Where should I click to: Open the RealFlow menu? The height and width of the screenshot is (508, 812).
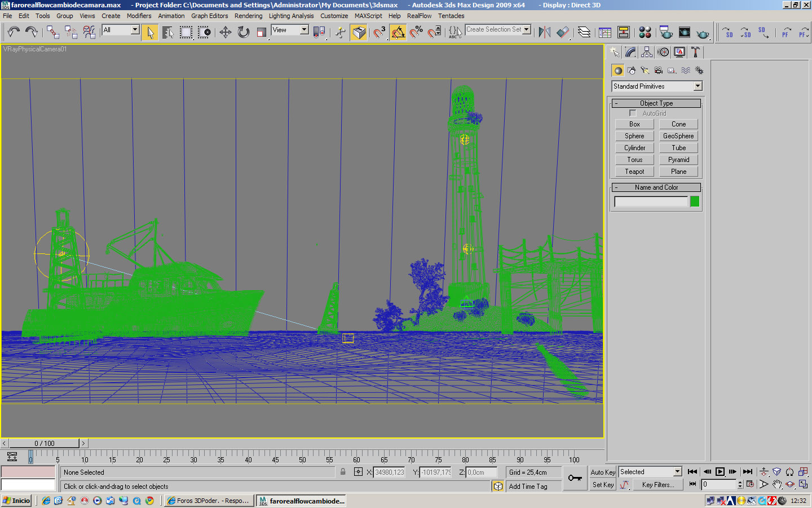click(x=419, y=16)
